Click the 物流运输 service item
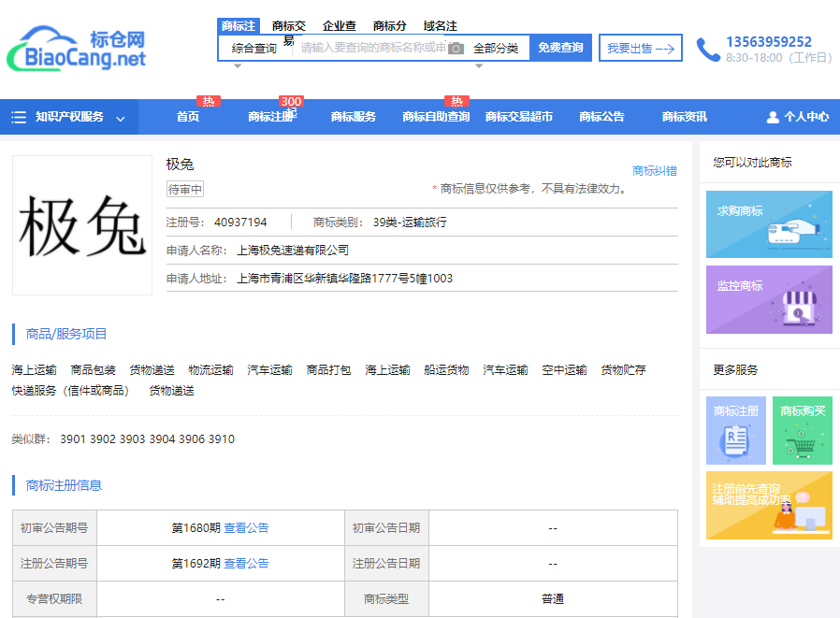840x618 pixels. (211, 370)
